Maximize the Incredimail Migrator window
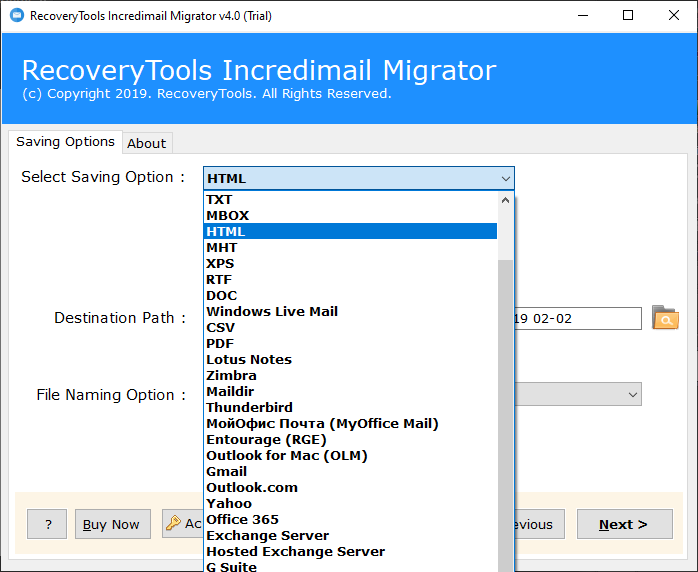698x572 pixels. (x=628, y=16)
